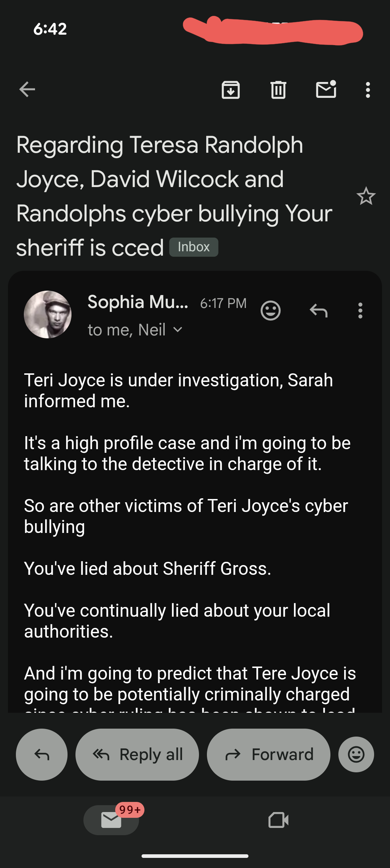390x868 pixels.
Task: Reply using arrow in message header
Action: 318,311
